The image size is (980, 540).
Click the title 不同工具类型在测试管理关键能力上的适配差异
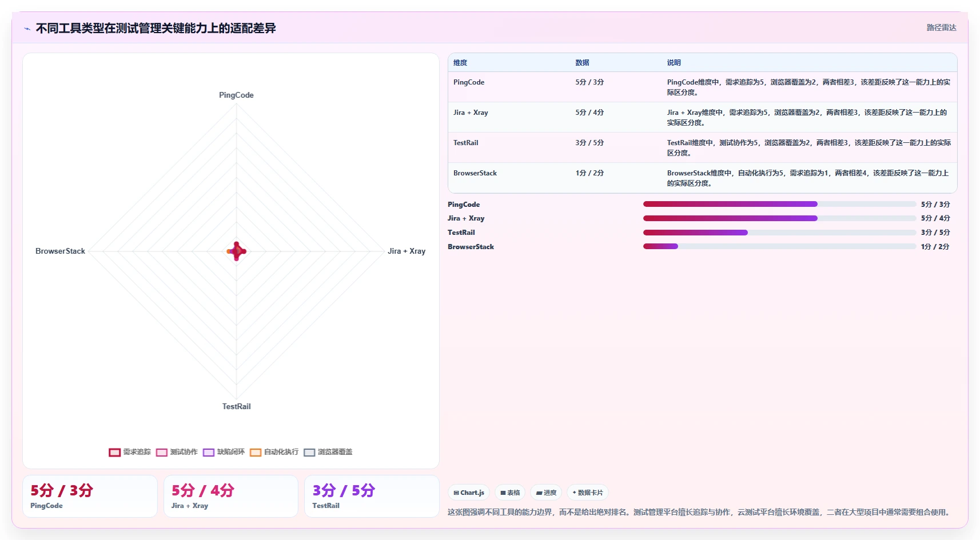tap(156, 29)
